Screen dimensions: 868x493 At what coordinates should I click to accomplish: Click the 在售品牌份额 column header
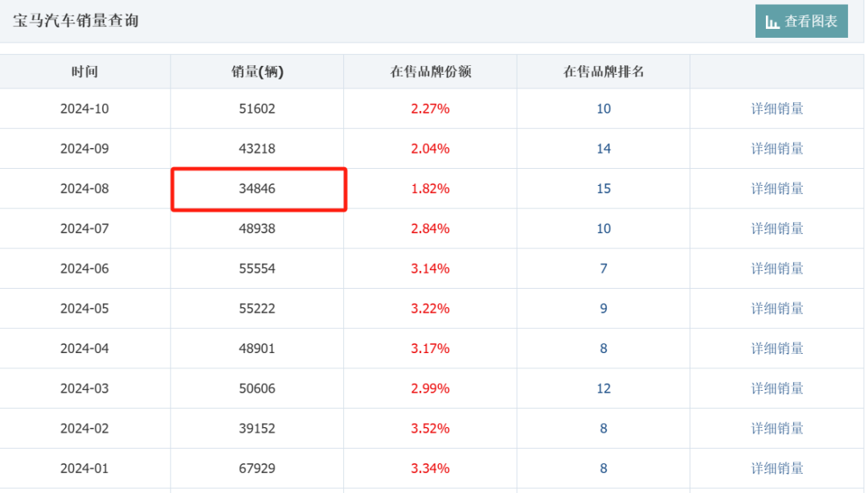pyautogui.click(x=430, y=72)
